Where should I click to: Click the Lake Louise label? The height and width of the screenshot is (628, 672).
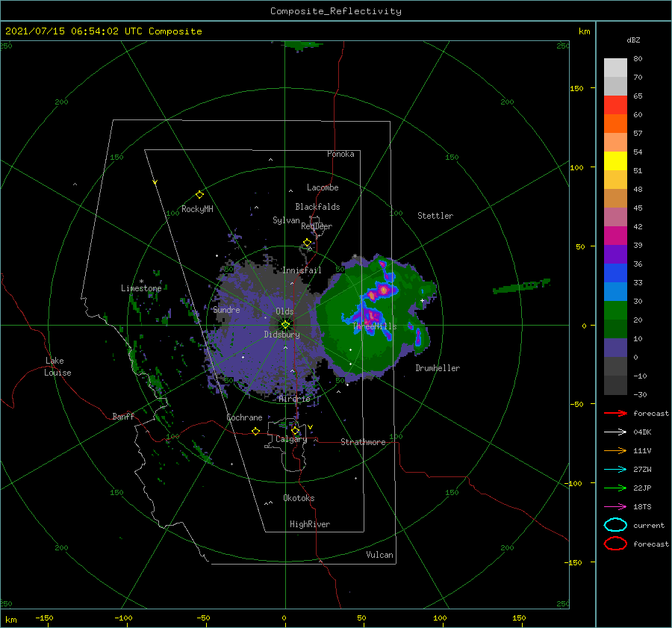(x=57, y=367)
